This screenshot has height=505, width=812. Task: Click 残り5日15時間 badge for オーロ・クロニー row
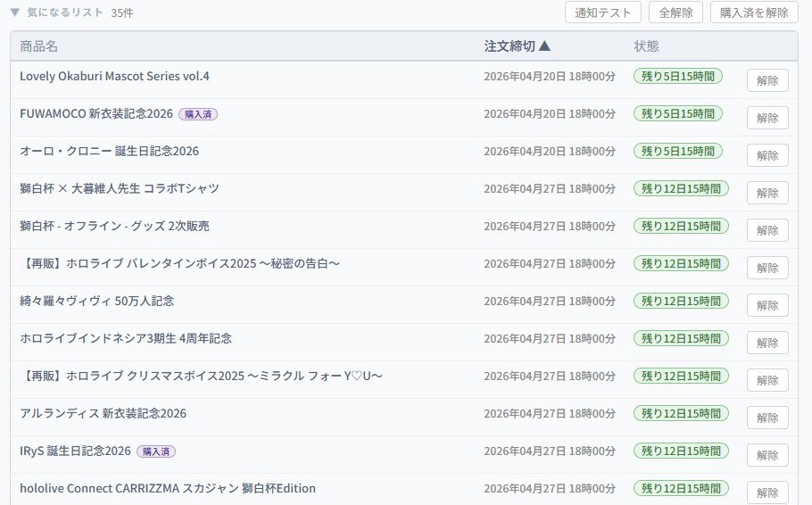pos(678,152)
